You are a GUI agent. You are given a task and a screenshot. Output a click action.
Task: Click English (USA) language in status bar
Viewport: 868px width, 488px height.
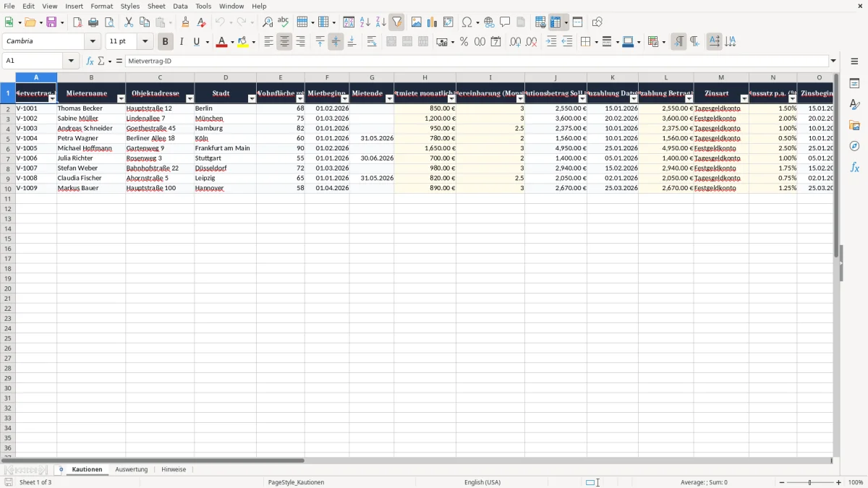[x=482, y=482]
